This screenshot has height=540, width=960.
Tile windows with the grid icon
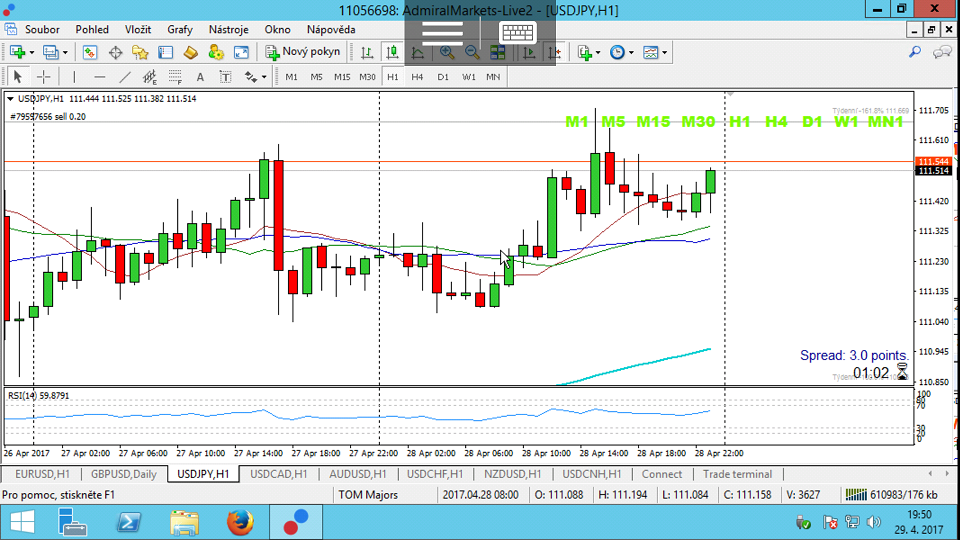pos(497,53)
